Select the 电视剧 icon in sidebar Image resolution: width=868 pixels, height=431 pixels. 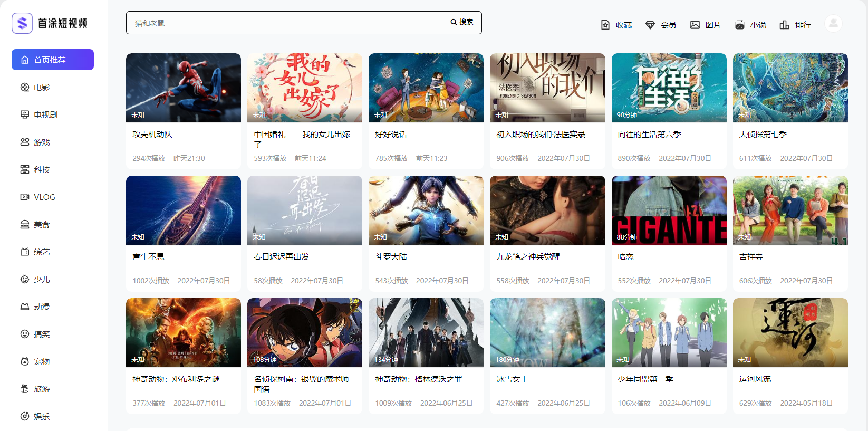25,115
